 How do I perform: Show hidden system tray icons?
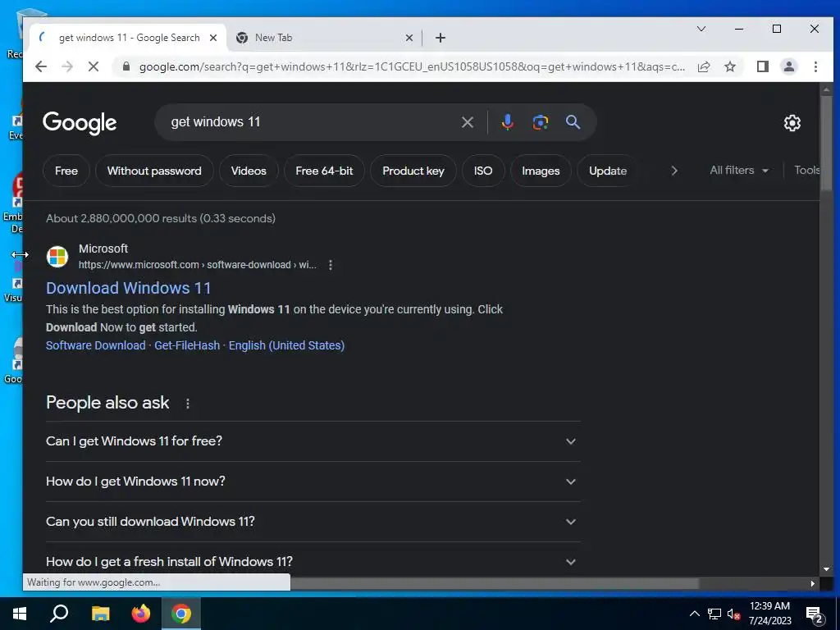[694, 614]
